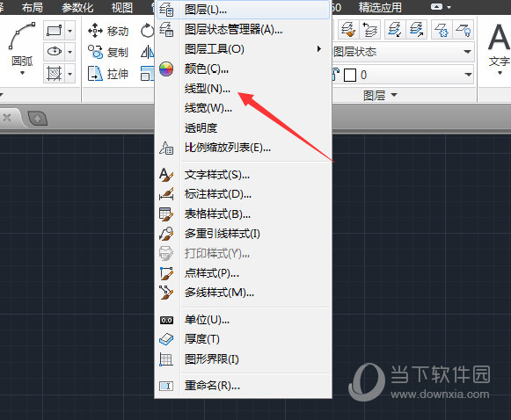Image resolution: width=511 pixels, height=420 pixels.
Task: Switch to the 精选应用 ribbon tab
Action: (380, 7)
